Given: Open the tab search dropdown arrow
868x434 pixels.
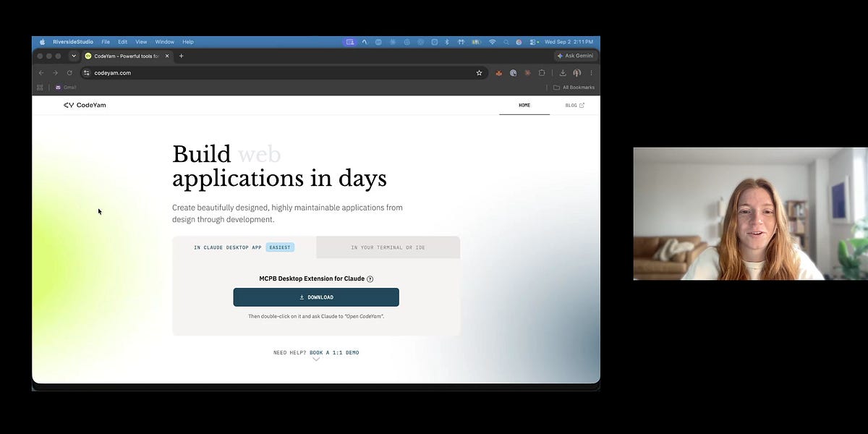Looking at the screenshot, I should coord(73,56).
